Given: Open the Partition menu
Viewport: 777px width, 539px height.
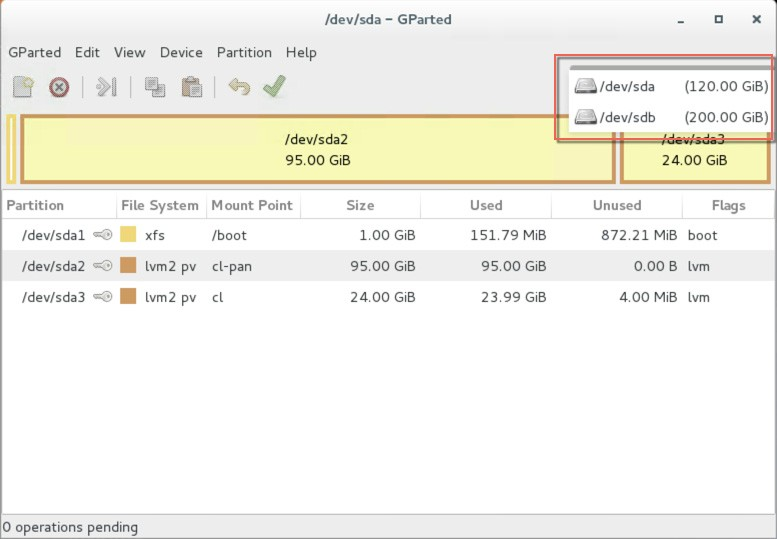Looking at the screenshot, I should pyautogui.click(x=244, y=52).
